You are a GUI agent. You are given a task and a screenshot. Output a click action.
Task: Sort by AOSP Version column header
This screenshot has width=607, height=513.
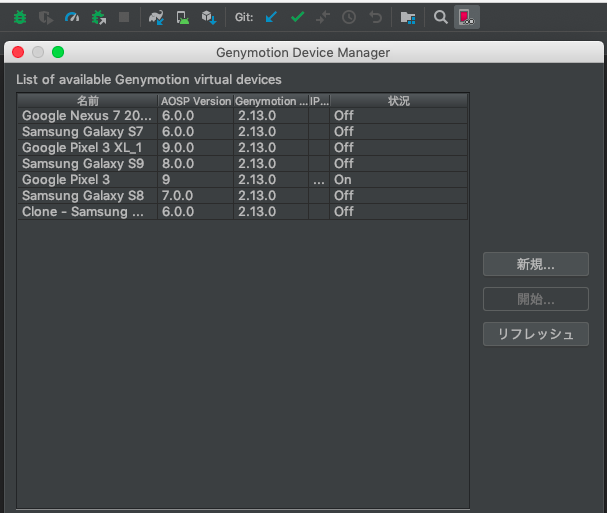point(195,101)
